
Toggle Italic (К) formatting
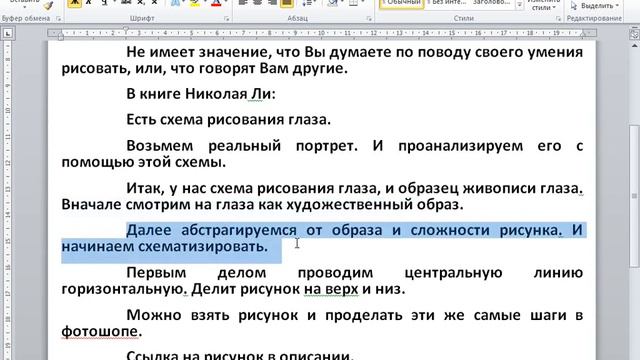pos(88,3)
